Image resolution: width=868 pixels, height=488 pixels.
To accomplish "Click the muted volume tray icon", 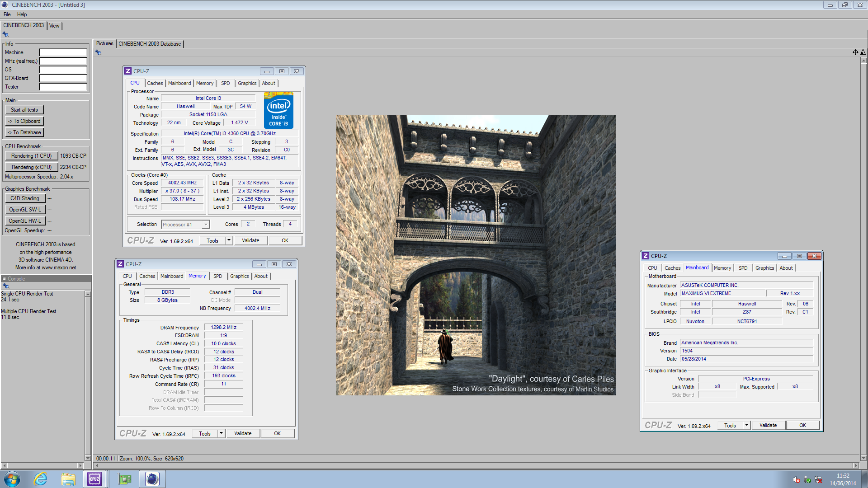I will pos(796,480).
